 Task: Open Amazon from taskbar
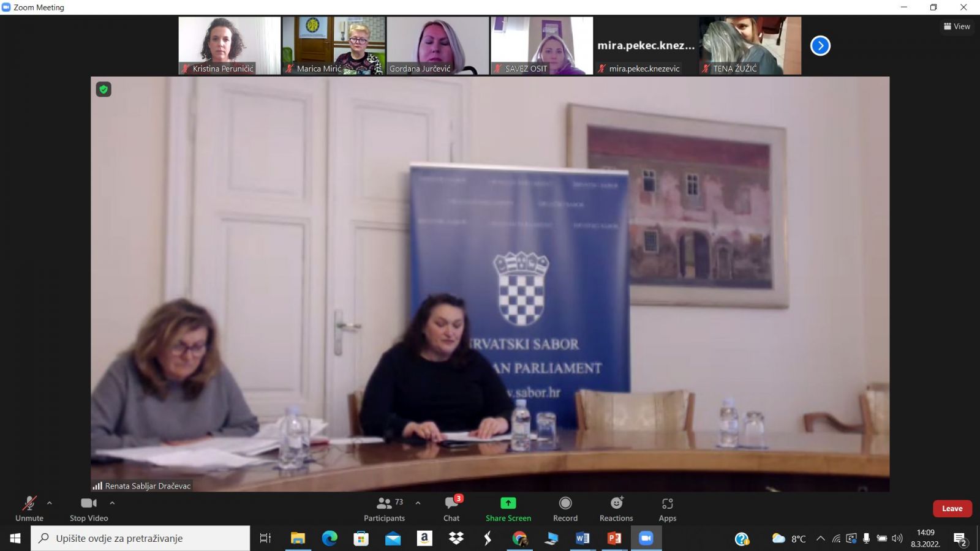424,538
